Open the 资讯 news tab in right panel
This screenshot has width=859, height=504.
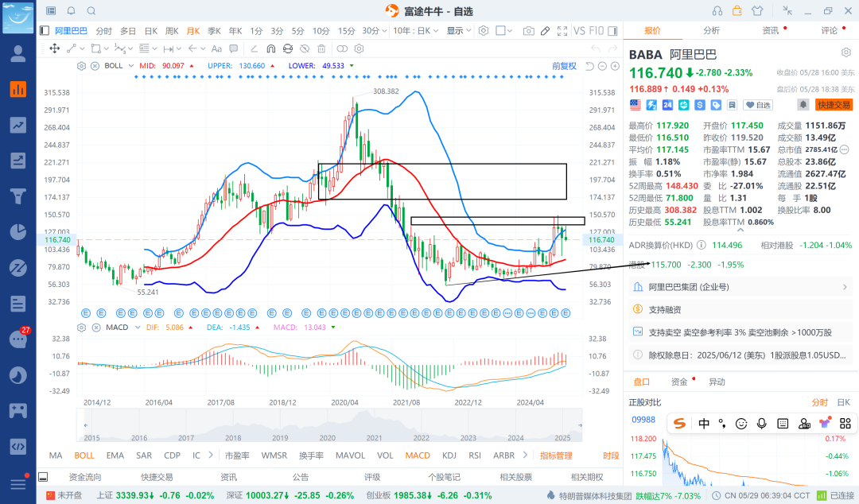771,31
